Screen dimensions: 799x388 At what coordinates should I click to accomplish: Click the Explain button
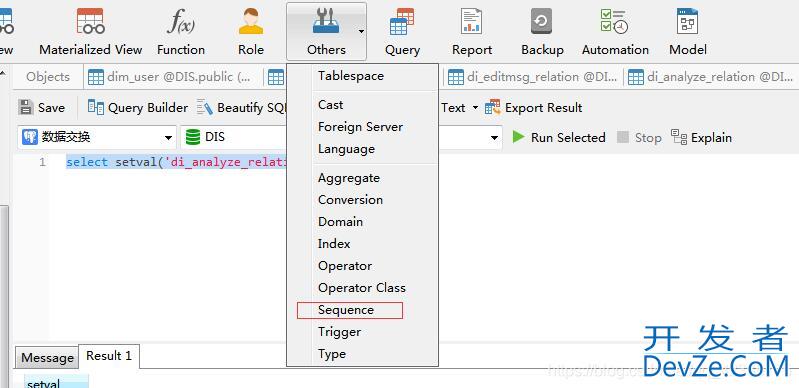(x=701, y=137)
